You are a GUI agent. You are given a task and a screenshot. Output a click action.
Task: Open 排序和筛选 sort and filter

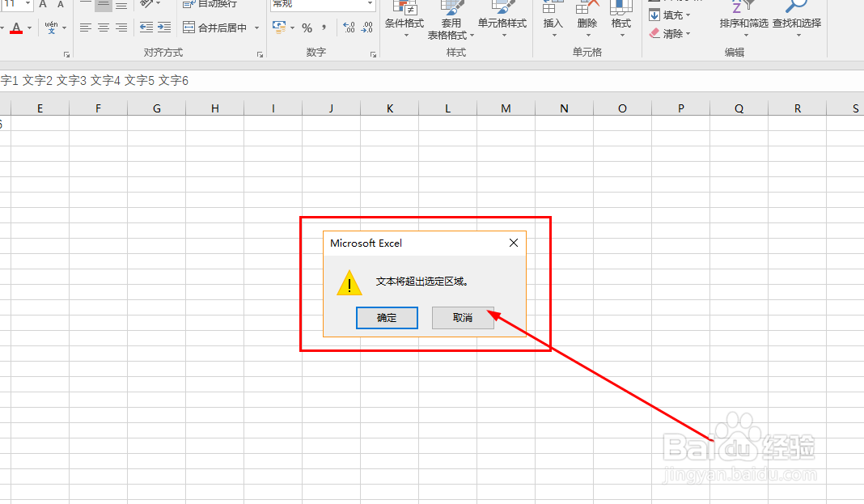743,20
